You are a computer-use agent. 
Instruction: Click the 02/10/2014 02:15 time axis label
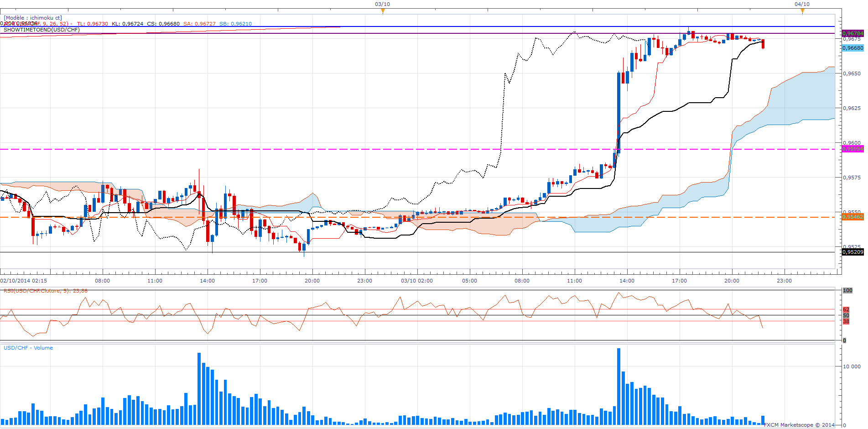pos(24,281)
